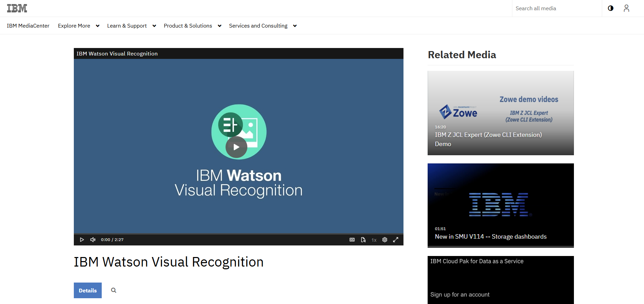
Task: Select the Details tab
Action: click(x=88, y=290)
